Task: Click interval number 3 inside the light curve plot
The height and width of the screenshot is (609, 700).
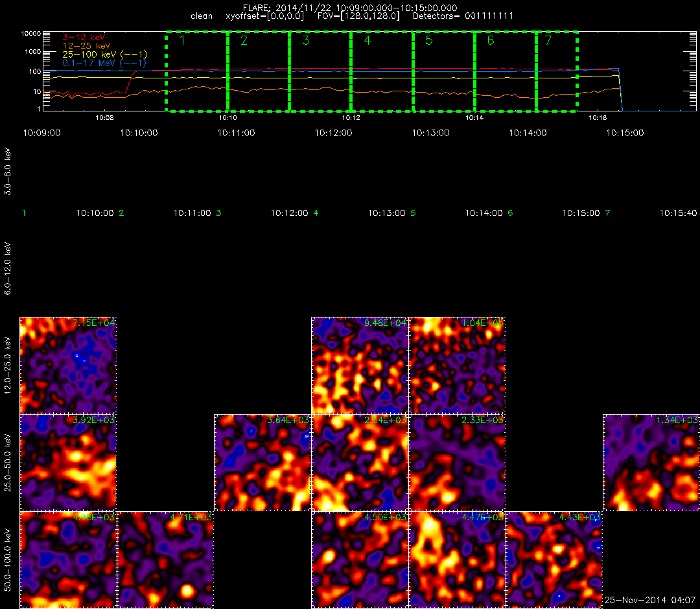Action: point(306,40)
